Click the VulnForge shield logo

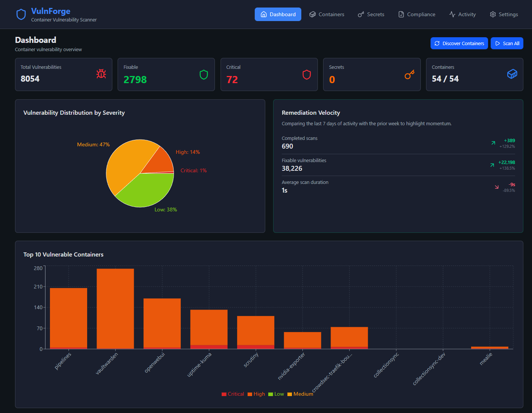pos(21,14)
